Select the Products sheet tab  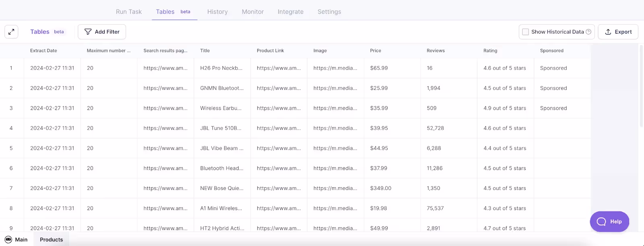[x=52, y=240]
